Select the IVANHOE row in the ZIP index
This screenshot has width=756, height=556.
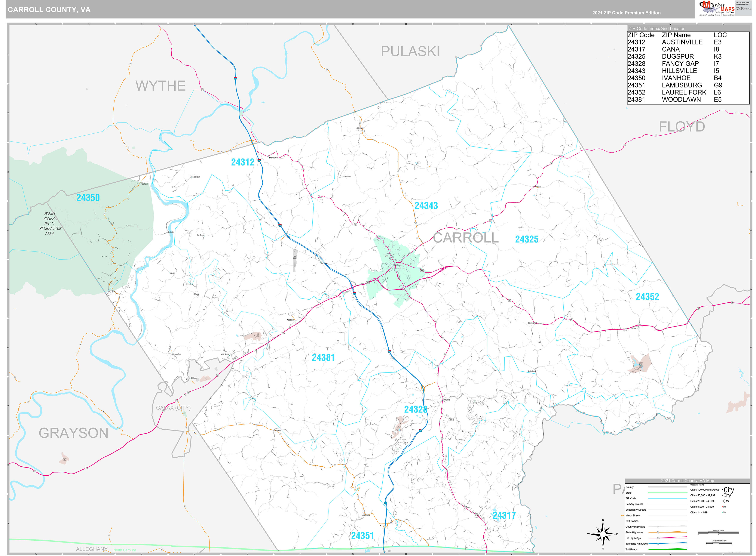point(688,78)
